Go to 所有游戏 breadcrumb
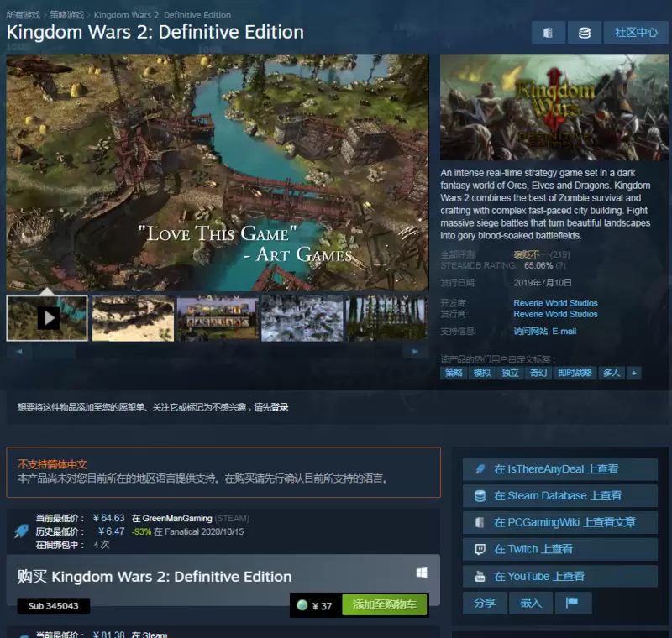672x638 pixels. (23, 15)
